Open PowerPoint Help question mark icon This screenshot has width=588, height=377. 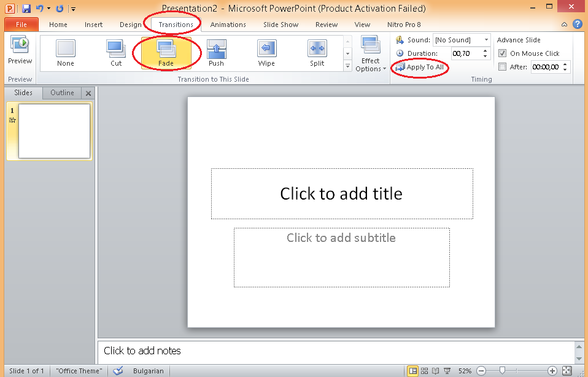point(577,25)
